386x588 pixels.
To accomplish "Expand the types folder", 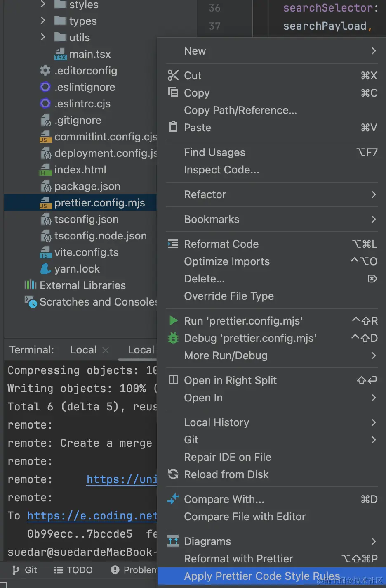I will 42,21.
